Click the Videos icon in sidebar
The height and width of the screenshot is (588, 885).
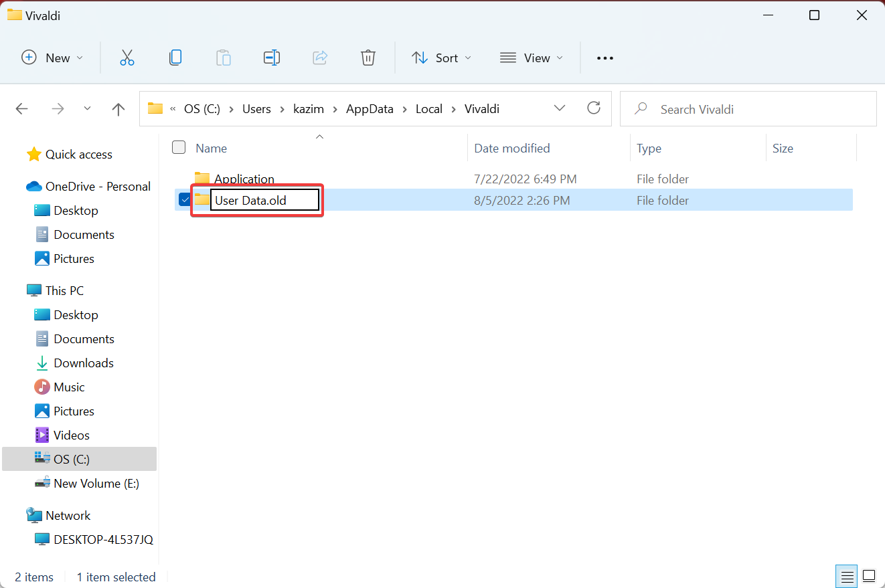pyautogui.click(x=42, y=435)
